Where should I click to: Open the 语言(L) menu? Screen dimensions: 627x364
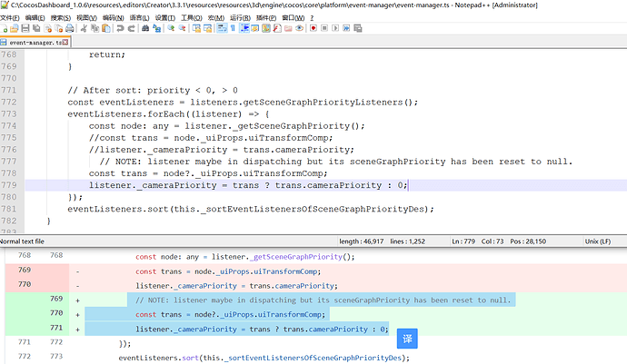coord(139,17)
